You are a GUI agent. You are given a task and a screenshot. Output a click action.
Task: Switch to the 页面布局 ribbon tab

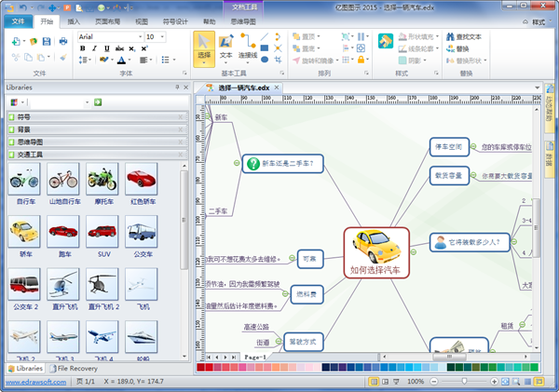pos(106,20)
